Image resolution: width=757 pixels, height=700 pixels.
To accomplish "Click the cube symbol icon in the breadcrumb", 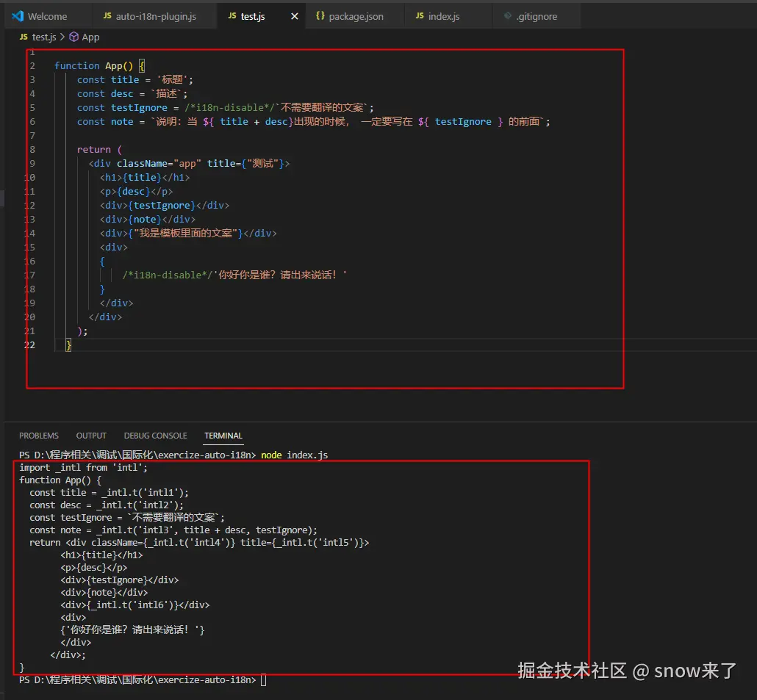I will [74, 37].
